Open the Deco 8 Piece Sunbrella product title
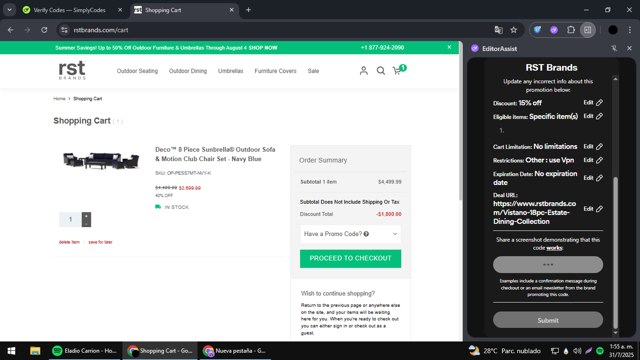This screenshot has height=360, width=640. [215, 154]
